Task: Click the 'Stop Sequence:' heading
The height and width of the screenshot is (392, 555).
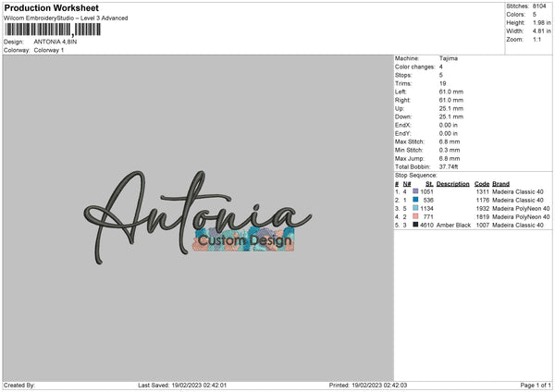Action: [x=416, y=176]
